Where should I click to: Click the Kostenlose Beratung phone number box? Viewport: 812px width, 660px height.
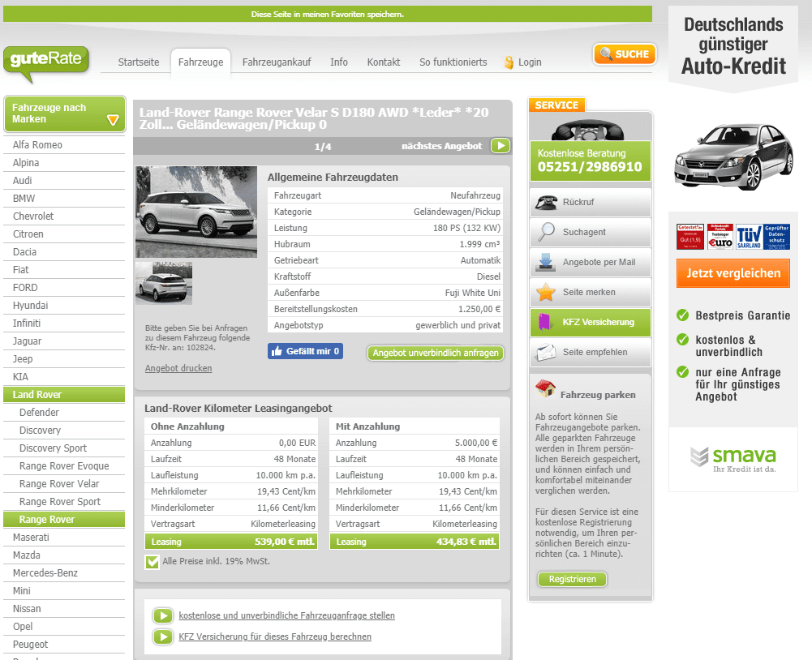591,161
